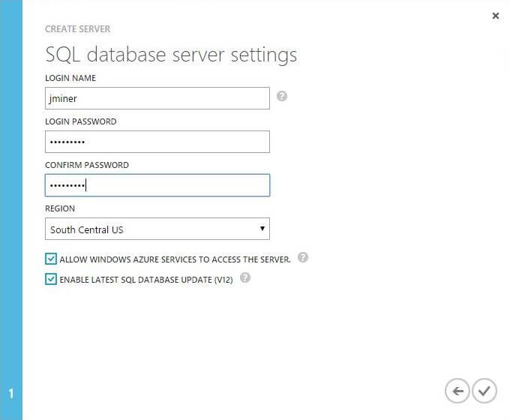Confirm settings with the checkmark button
510x420 pixels.
(484, 391)
